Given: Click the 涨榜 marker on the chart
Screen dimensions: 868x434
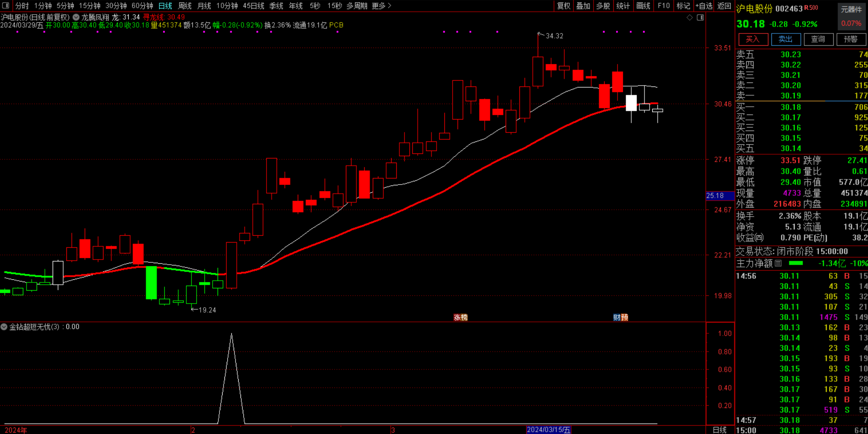Looking at the screenshot, I should (x=460, y=317).
